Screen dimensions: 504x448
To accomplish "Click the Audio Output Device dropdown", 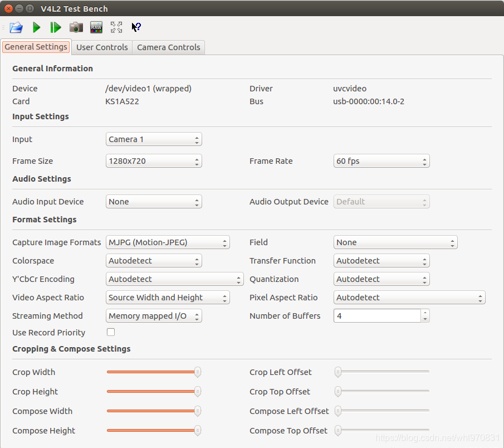I will click(x=381, y=202).
